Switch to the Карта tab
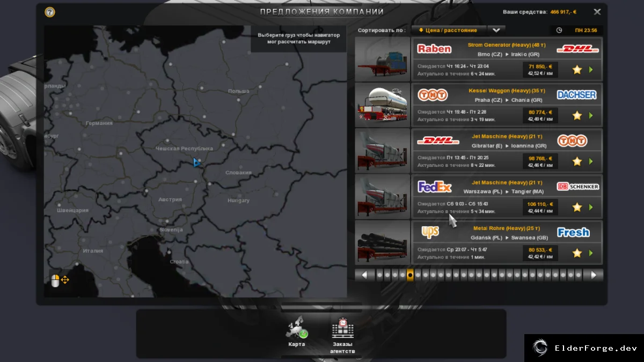 click(x=296, y=331)
